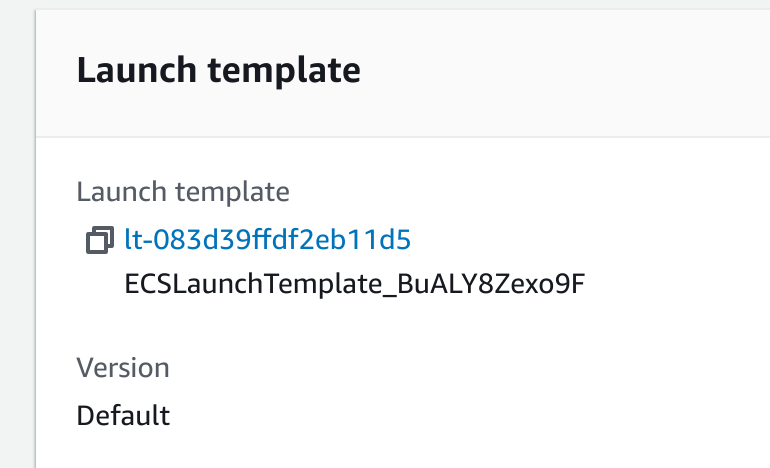The height and width of the screenshot is (468, 770).
Task: Follow the blue launch template ID hyperlink
Action: coord(268,240)
